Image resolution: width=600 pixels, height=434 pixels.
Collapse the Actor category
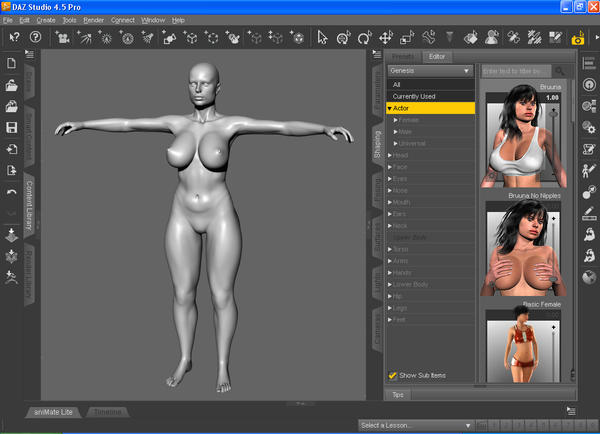pyautogui.click(x=390, y=107)
